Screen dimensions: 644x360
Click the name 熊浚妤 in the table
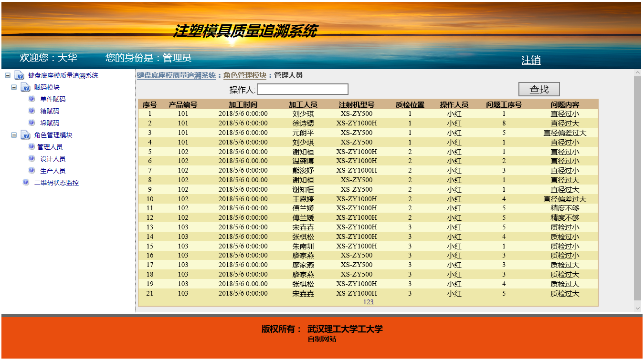pyautogui.click(x=303, y=170)
